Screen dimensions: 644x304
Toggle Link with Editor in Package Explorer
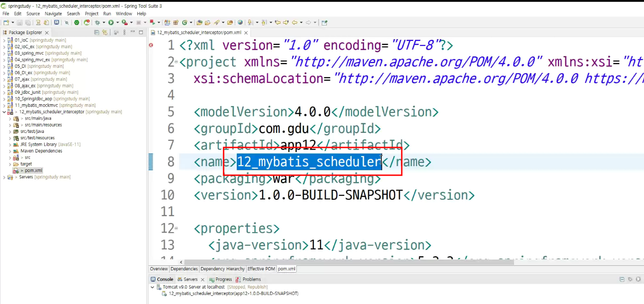click(105, 32)
